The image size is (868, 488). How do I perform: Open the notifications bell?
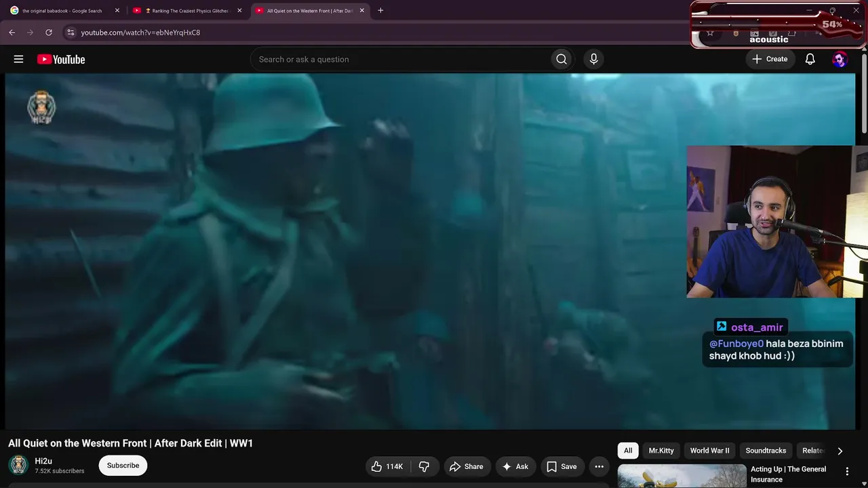(x=810, y=59)
